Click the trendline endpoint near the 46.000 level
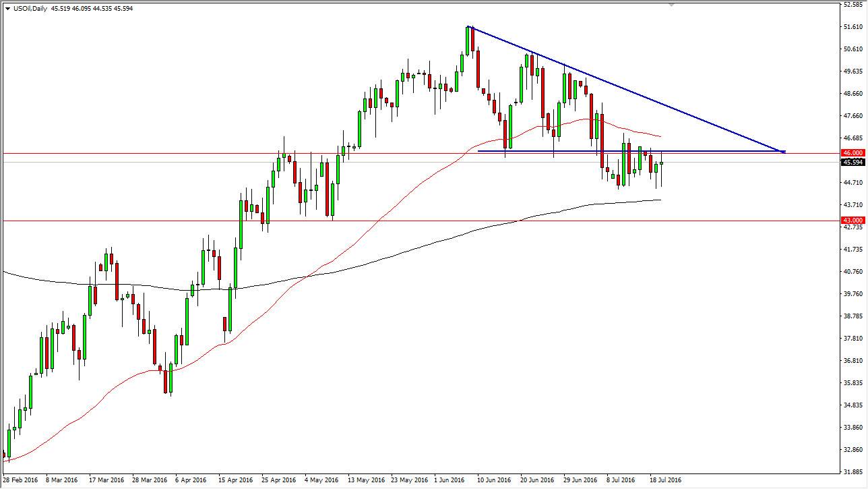Screen dimensions: 868x489 pos(783,152)
